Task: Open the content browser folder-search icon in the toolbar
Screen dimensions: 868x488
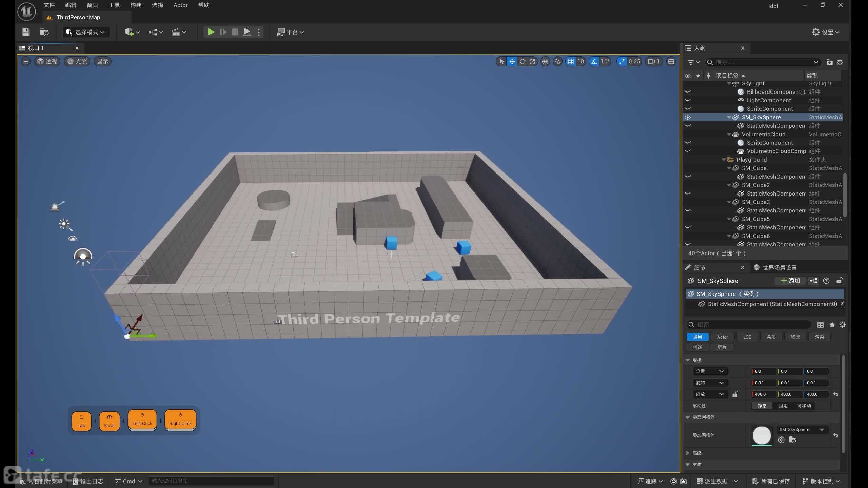Action: point(44,32)
